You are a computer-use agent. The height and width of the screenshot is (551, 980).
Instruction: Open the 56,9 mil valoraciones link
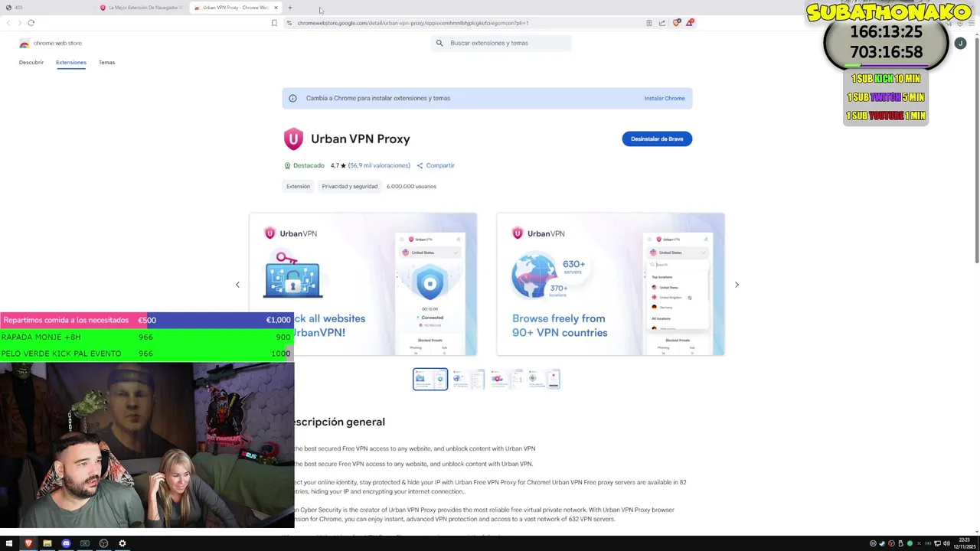coord(379,165)
